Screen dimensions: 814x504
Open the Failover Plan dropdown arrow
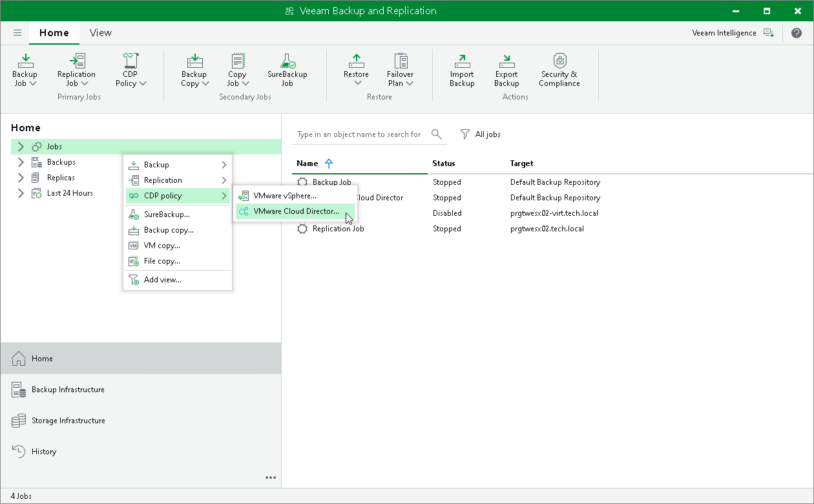(410, 83)
